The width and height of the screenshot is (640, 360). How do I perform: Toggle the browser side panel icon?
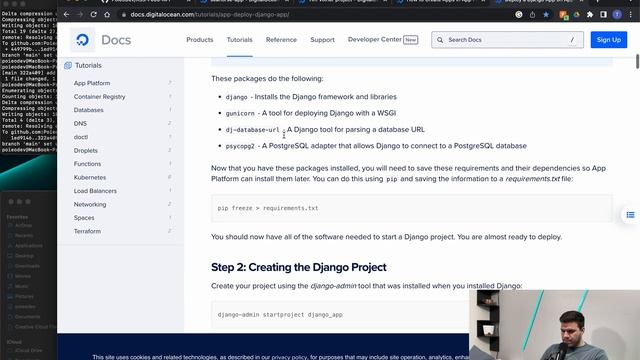click(x=603, y=15)
